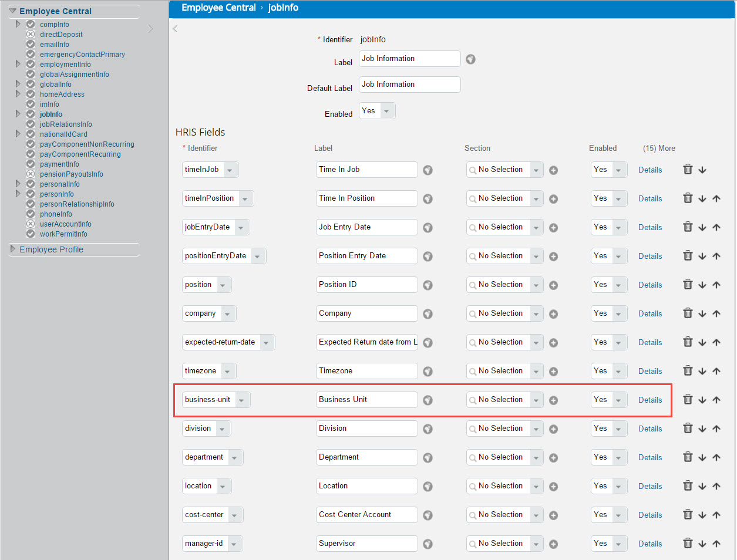This screenshot has width=737, height=560.
Task: Edit the Expected Return date label field
Action: [x=367, y=342]
